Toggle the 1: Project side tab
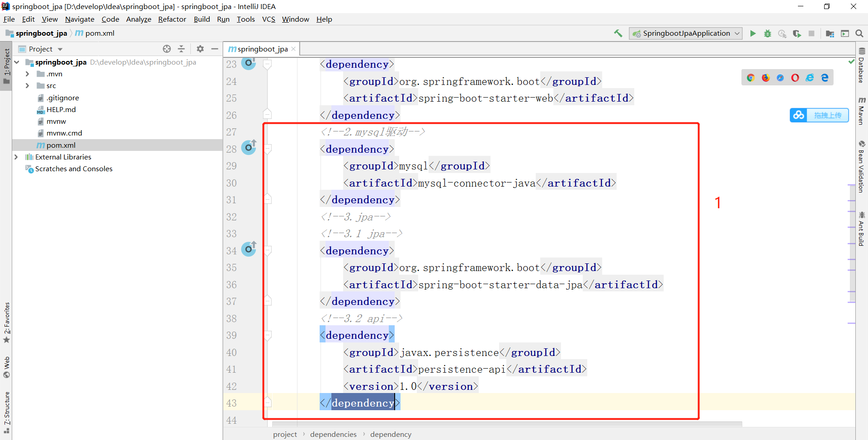The height and width of the screenshot is (440, 868). click(6, 66)
